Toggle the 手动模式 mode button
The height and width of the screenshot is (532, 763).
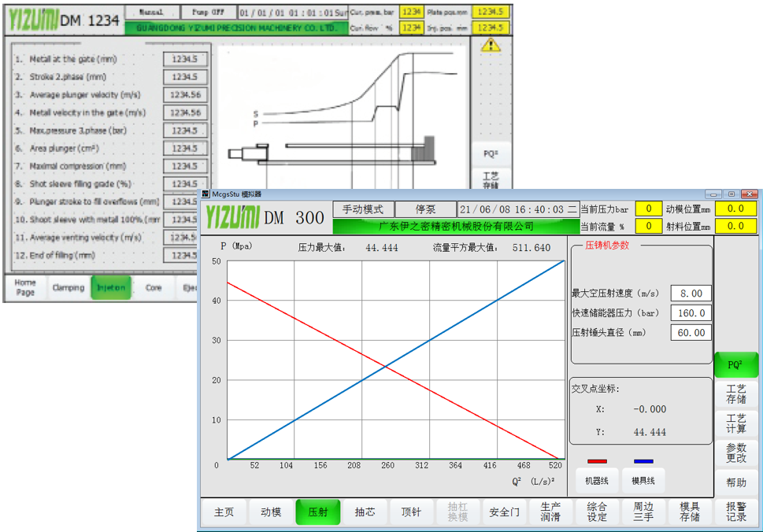click(363, 209)
